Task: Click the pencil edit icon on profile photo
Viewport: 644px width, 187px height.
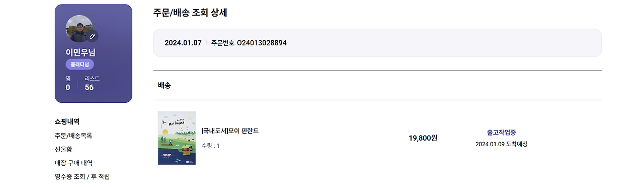Action: [92, 36]
